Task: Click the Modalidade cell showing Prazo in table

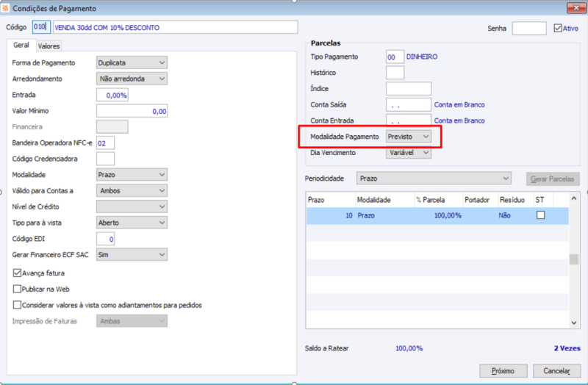Action: [x=384, y=215]
